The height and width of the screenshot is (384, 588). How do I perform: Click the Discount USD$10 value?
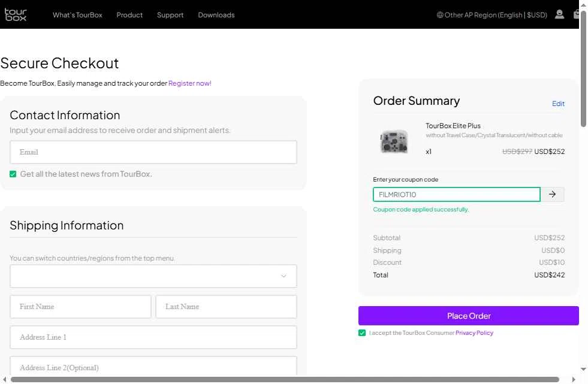[x=551, y=262]
